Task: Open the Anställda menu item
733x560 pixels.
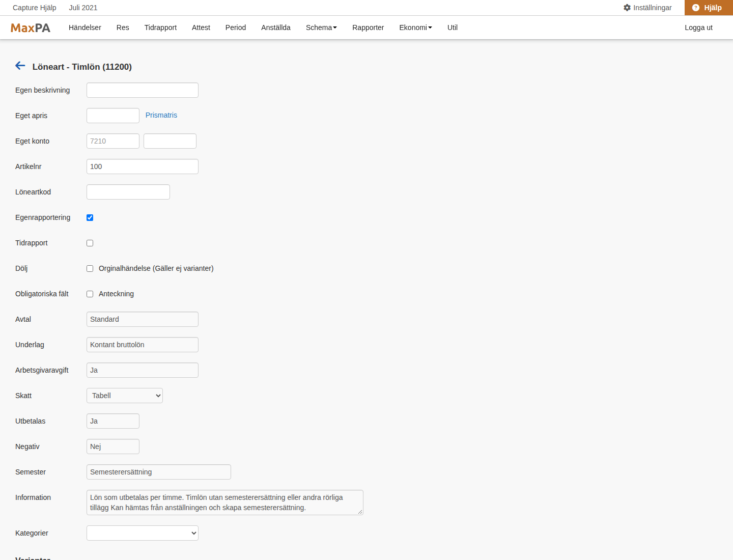Action: click(x=276, y=27)
